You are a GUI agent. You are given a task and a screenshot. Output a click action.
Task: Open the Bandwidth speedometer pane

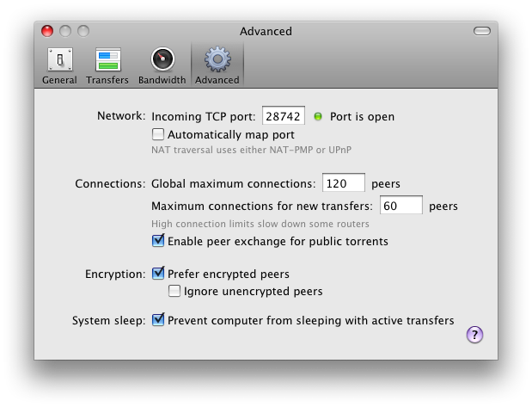click(x=162, y=66)
